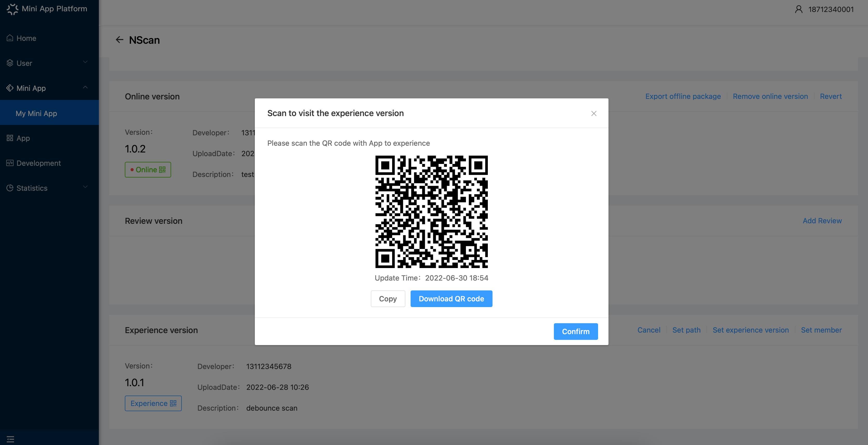
Task: Click the Home house icon
Action: point(10,38)
